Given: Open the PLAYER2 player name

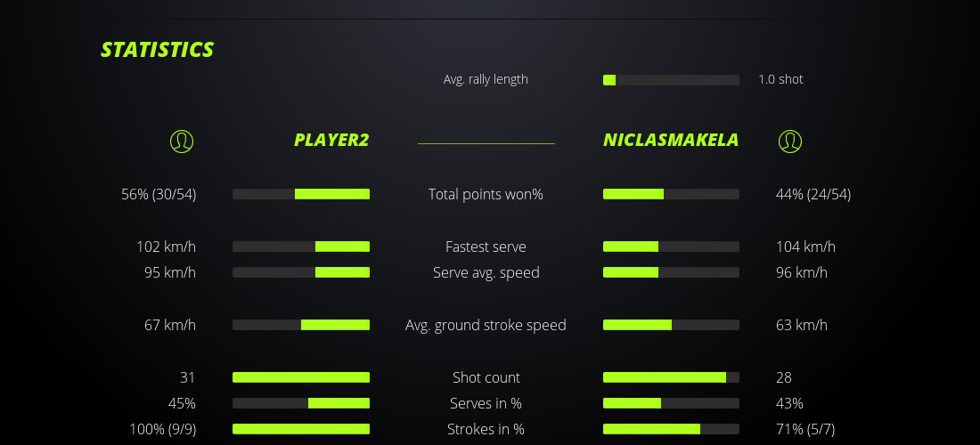Looking at the screenshot, I should (331, 140).
